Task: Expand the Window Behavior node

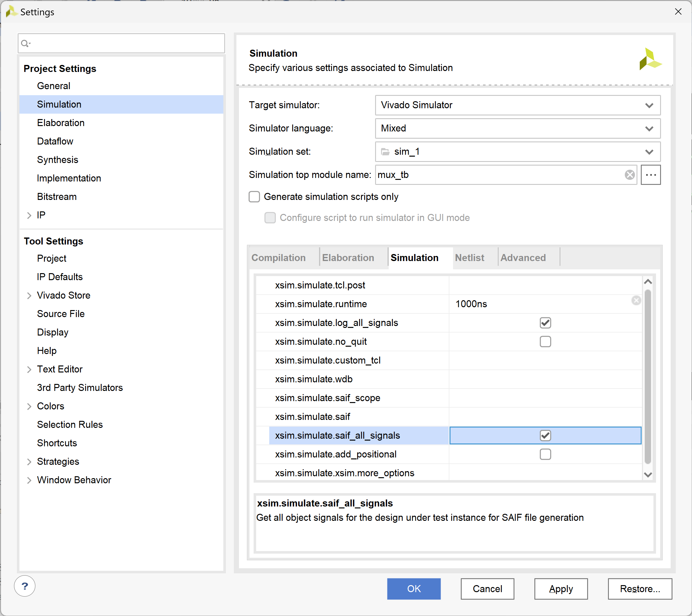Action: (29, 480)
